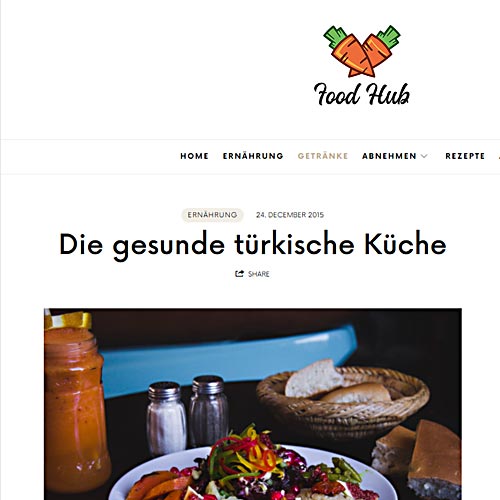The width and height of the screenshot is (500, 500).
Task: Open the HOME menu item
Action: [x=194, y=156]
